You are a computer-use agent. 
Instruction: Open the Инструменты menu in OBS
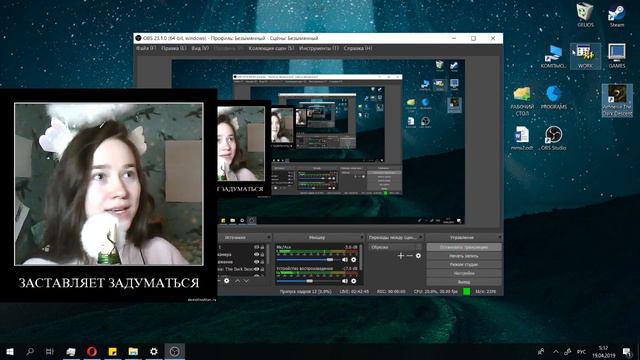click(319, 48)
